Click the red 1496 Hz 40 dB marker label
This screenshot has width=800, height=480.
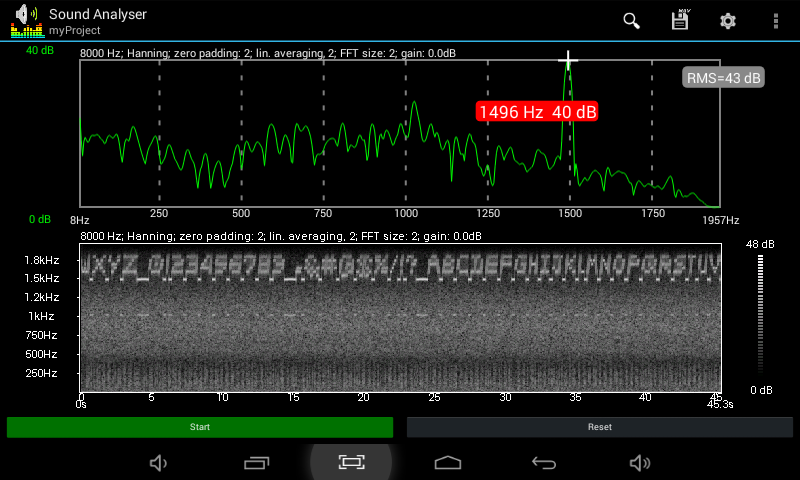pyautogui.click(x=537, y=112)
